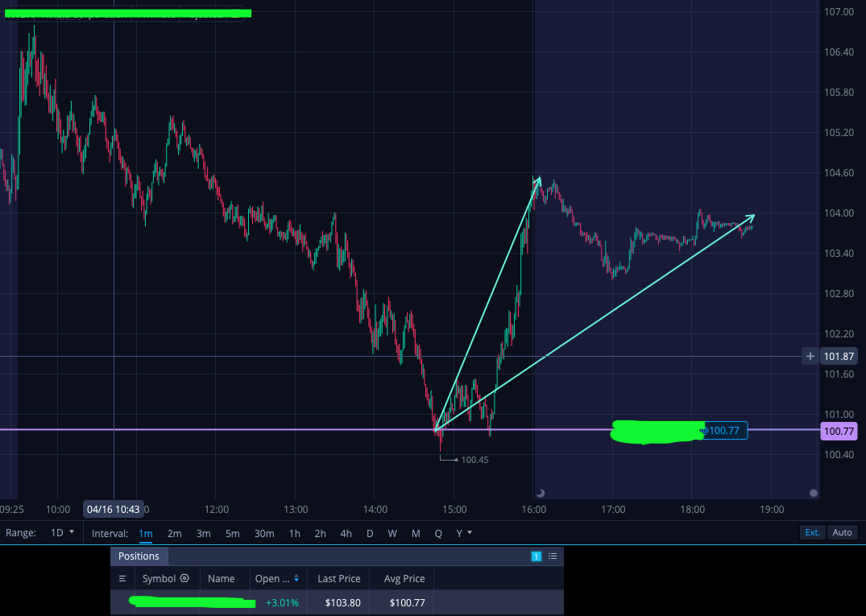Image resolution: width=866 pixels, height=616 pixels.
Task: Click the 101.87 crosshair price label
Action: pyautogui.click(x=839, y=357)
